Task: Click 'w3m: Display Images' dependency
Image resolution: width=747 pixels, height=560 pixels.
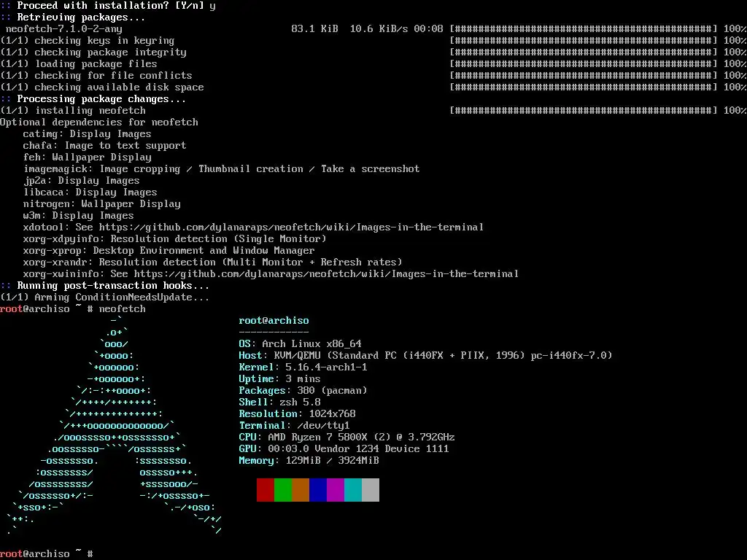Action: point(79,216)
